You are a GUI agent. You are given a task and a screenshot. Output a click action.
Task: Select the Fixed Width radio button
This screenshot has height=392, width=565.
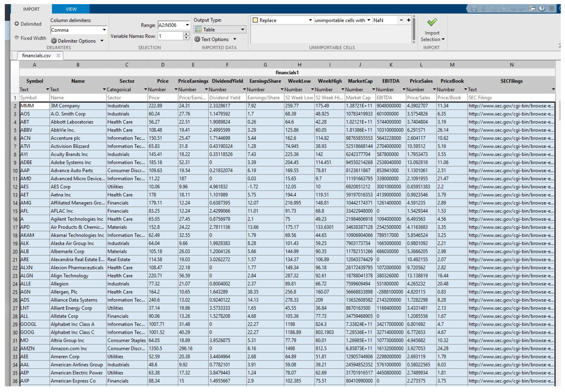click(x=17, y=38)
